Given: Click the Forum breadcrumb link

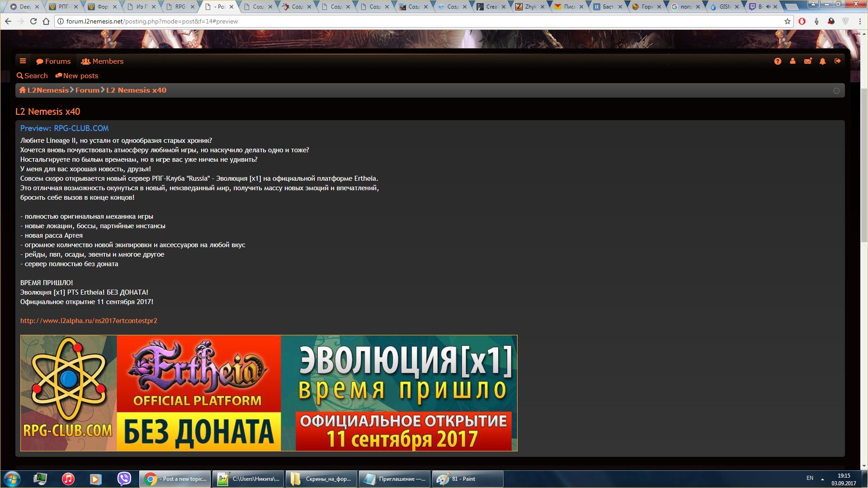Looking at the screenshot, I should coord(87,90).
